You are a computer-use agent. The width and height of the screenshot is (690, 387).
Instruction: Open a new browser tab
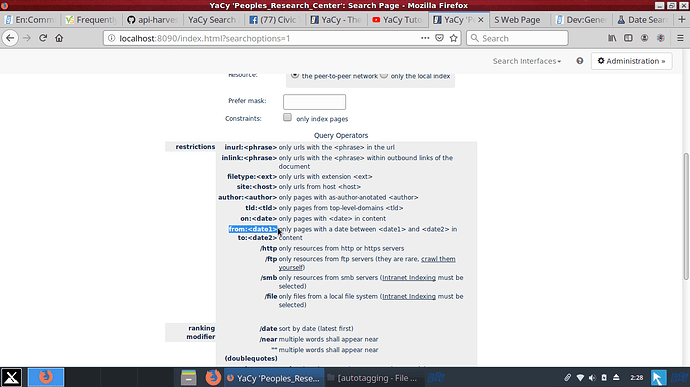point(682,20)
